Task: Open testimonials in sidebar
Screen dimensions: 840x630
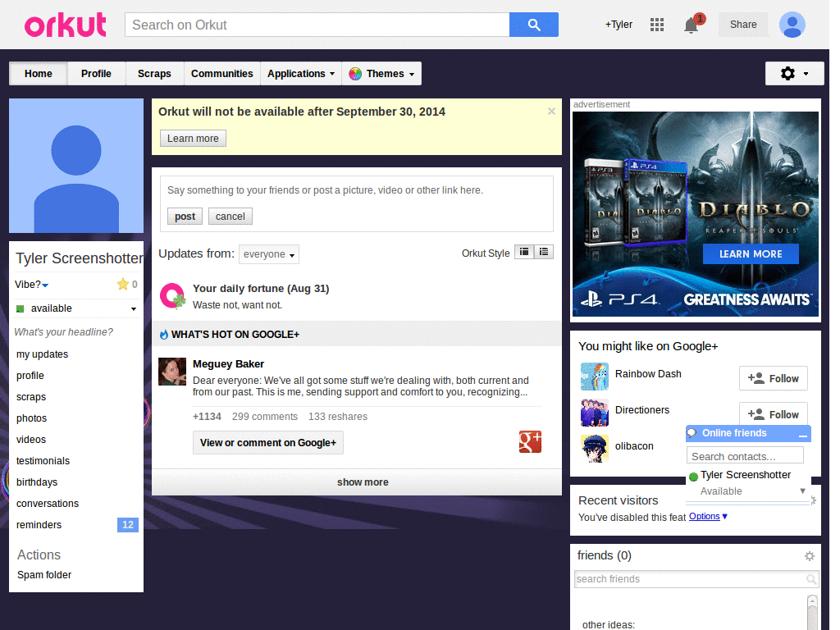Action: click(x=43, y=461)
